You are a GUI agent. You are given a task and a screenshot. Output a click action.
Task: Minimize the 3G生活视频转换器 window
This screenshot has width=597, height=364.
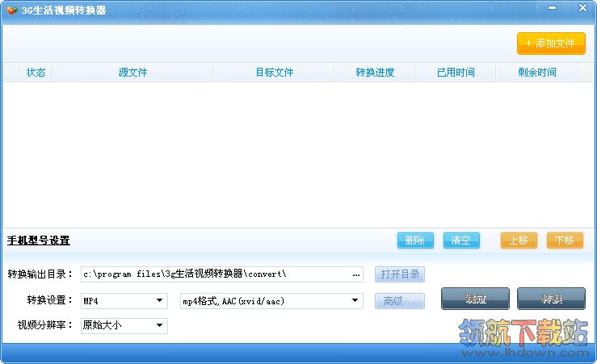click(552, 7)
